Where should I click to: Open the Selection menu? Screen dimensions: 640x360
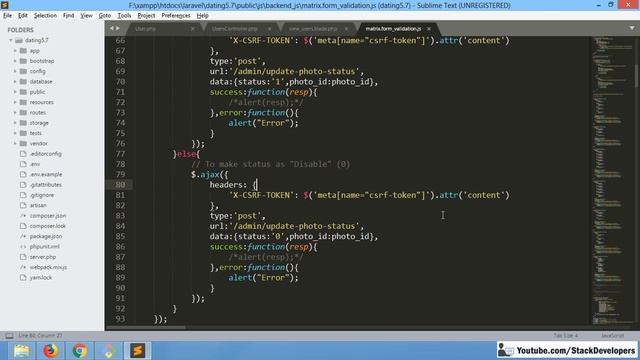coord(45,16)
